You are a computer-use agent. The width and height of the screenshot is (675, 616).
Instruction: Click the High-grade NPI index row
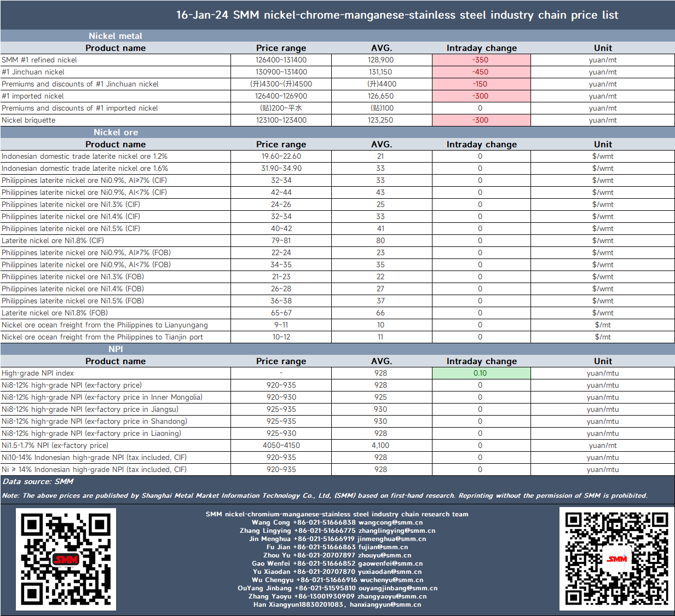tap(38, 373)
